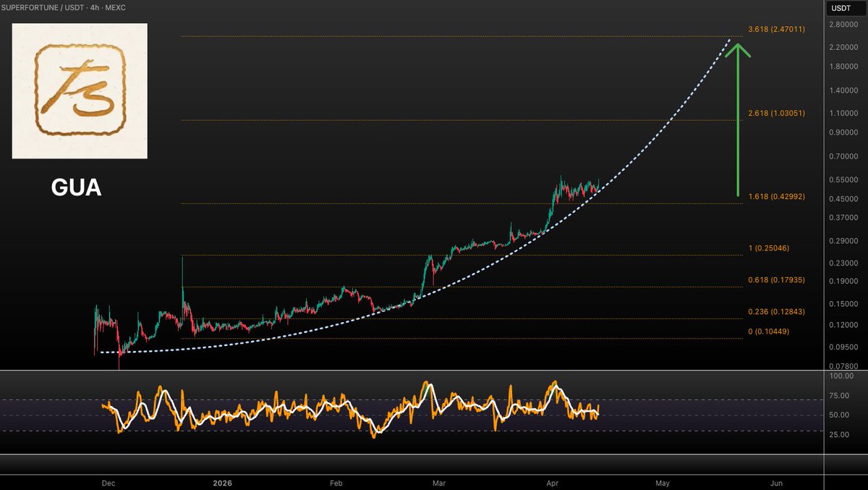Click the 0.09500 price axis value
The height and width of the screenshot is (490, 868).
coord(843,347)
